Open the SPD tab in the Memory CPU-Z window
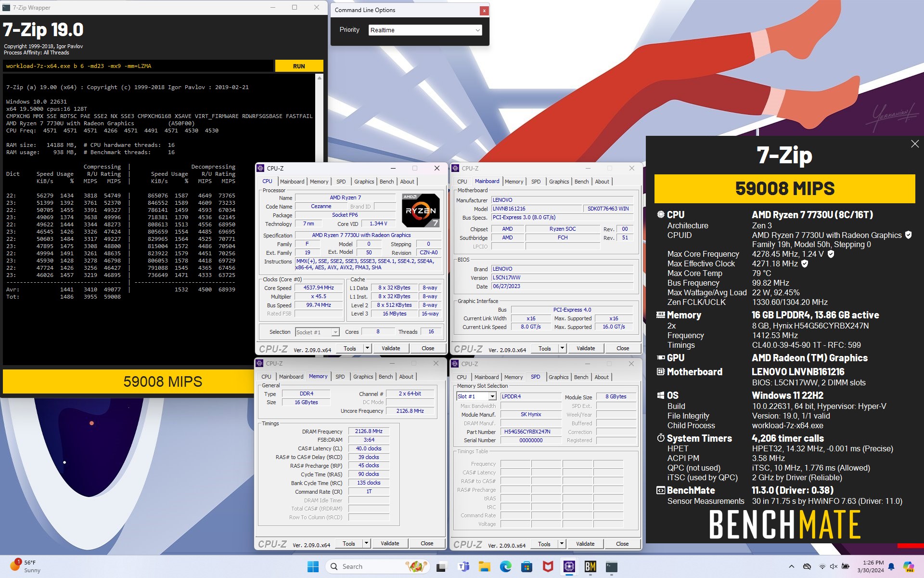The height and width of the screenshot is (578, 924). tap(340, 377)
